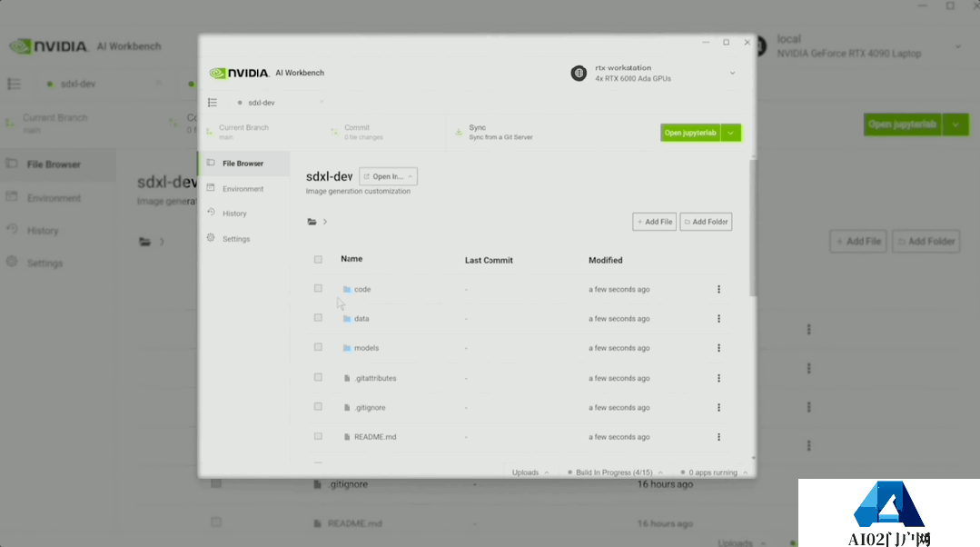Click the folder icon of the data row
Viewport: 980px width, 547px height.
(x=347, y=319)
